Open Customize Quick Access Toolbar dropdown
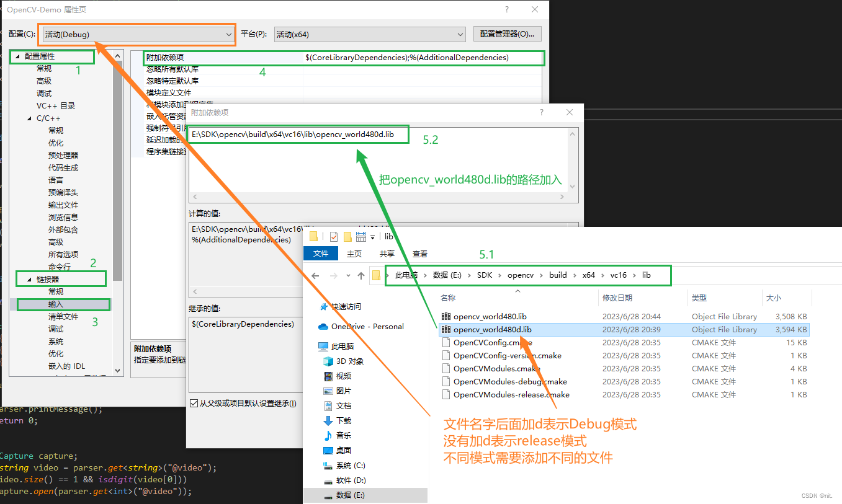Viewport: 842px width, 504px height. coord(373,237)
